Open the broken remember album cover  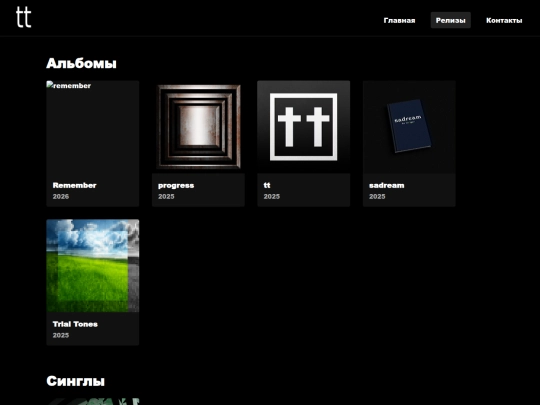pos(93,127)
